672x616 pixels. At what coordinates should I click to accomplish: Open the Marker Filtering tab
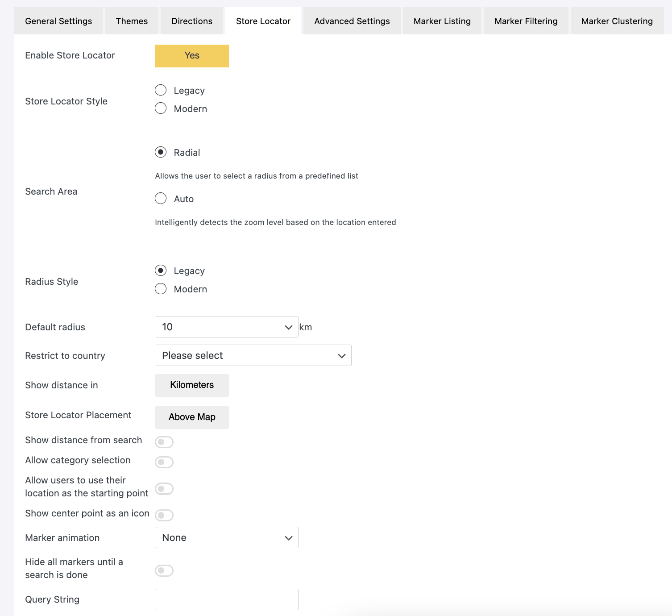[526, 21]
